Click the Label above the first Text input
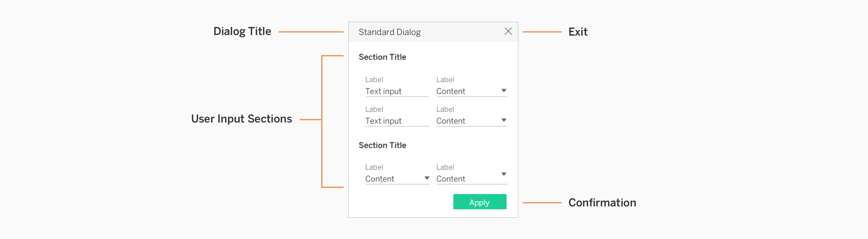868x239 pixels. click(x=374, y=80)
